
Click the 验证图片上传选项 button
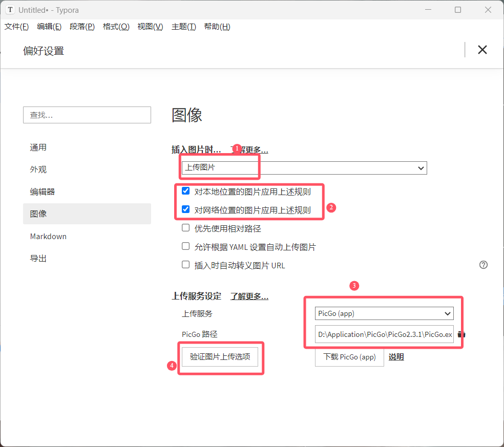click(x=220, y=357)
